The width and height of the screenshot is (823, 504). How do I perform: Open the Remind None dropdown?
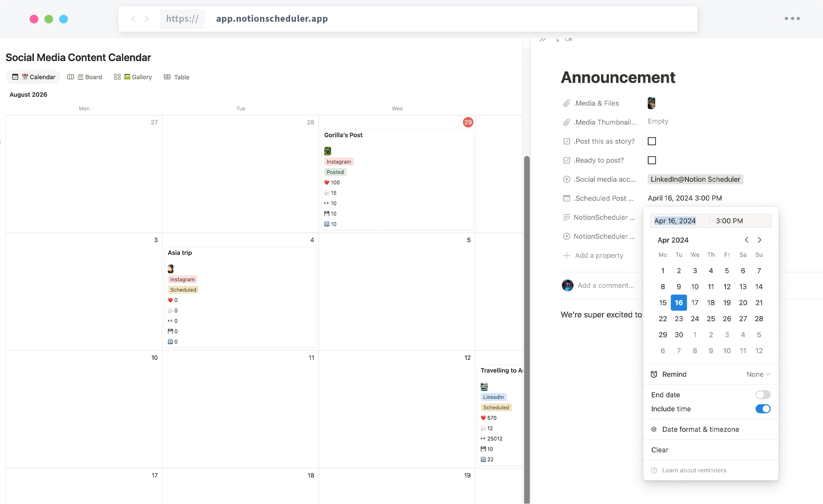click(x=758, y=374)
